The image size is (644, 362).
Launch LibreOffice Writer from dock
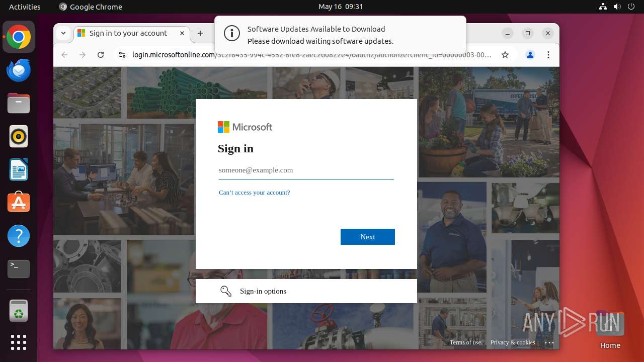(x=19, y=169)
